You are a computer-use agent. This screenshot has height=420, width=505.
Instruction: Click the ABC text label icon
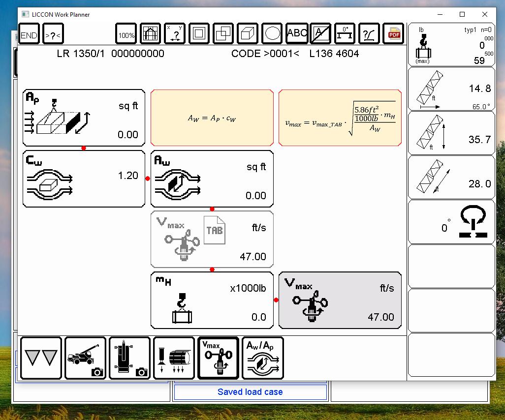297,34
